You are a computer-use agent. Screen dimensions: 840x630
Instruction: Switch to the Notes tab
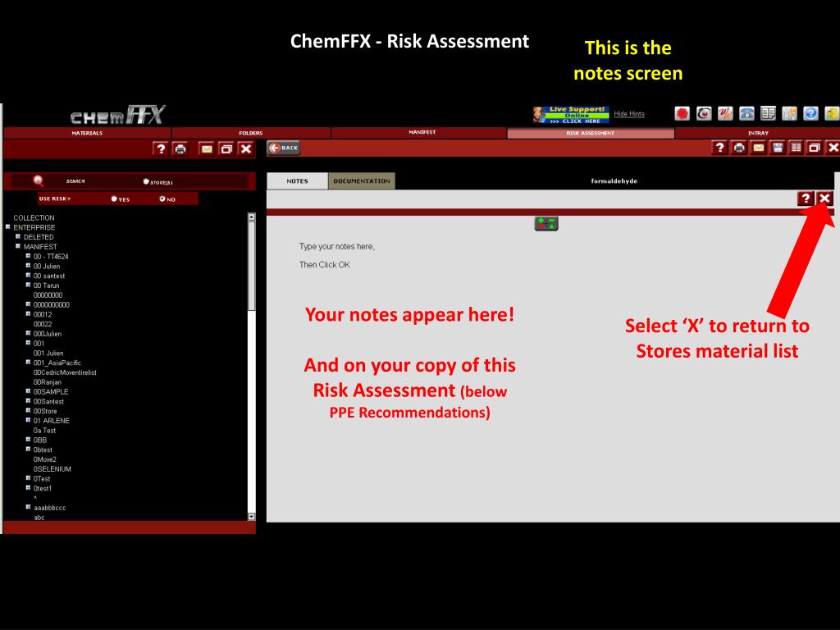pyautogui.click(x=297, y=181)
